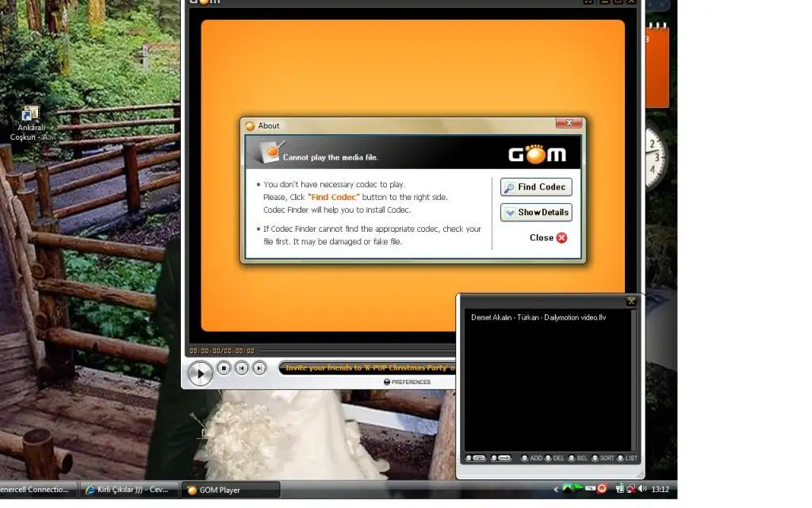This screenshot has width=812, height=508.
Task: Close the About dialog via title bar X
Action: tap(569, 123)
